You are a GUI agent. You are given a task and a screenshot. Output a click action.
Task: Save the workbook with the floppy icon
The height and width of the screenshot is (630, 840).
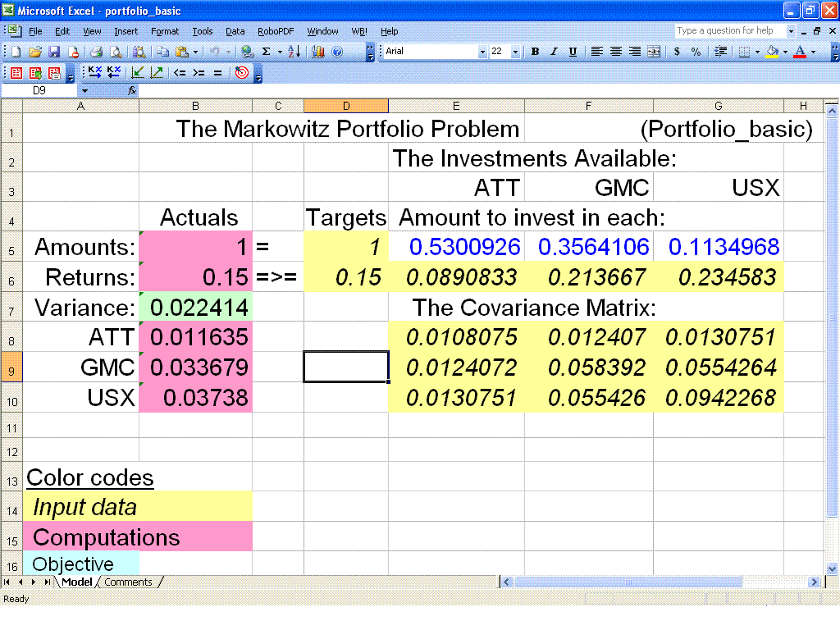point(54,52)
